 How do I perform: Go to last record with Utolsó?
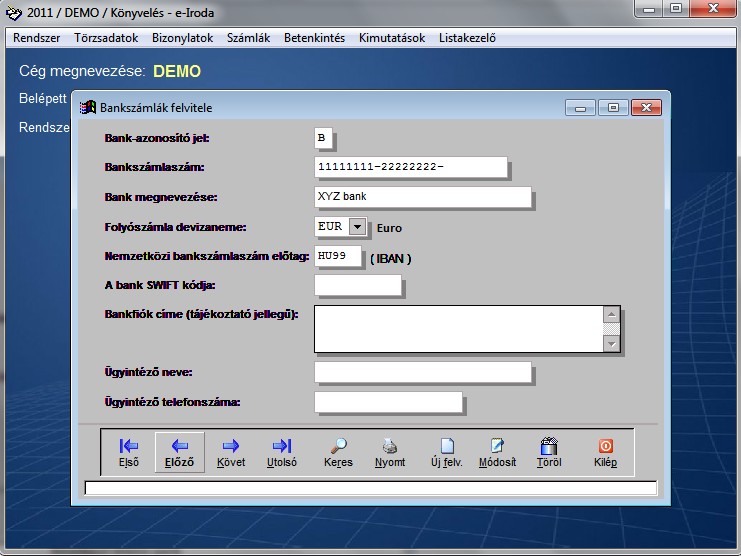(x=282, y=452)
